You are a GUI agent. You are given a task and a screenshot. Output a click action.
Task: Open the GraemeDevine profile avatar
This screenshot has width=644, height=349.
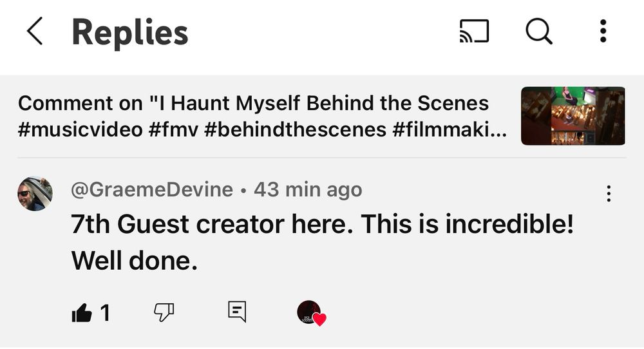pyautogui.click(x=35, y=193)
